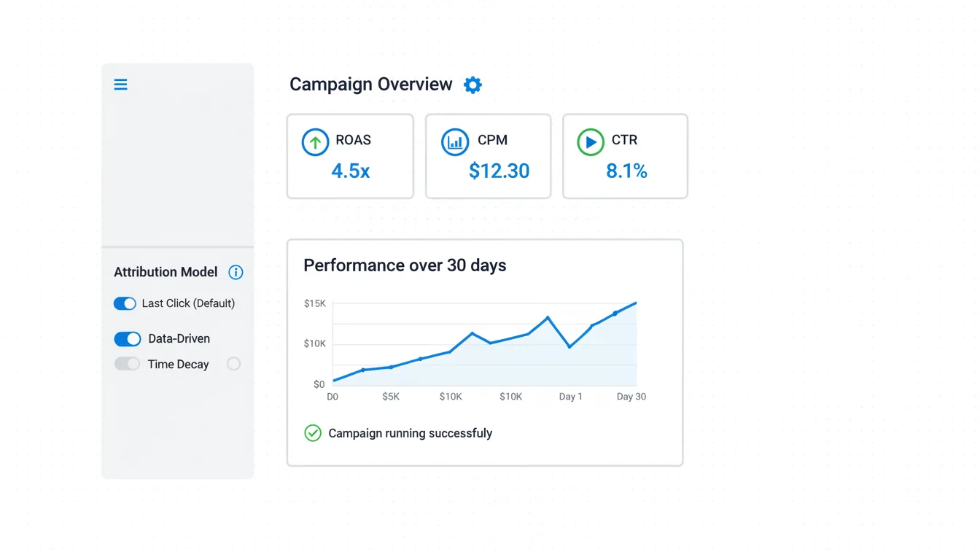Enable the Time Decay toggle
The width and height of the screenshot is (980, 560).
coord(127,364)
